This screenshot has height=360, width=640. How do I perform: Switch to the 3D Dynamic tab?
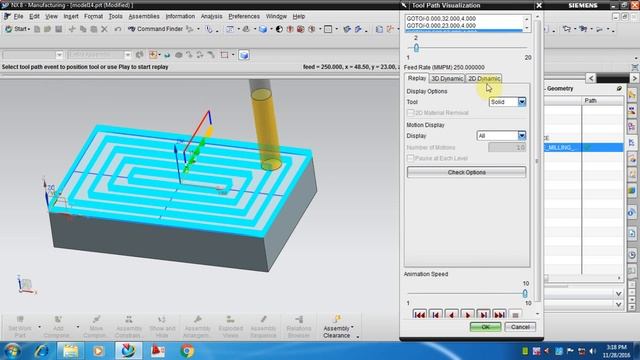coord(447,78)
